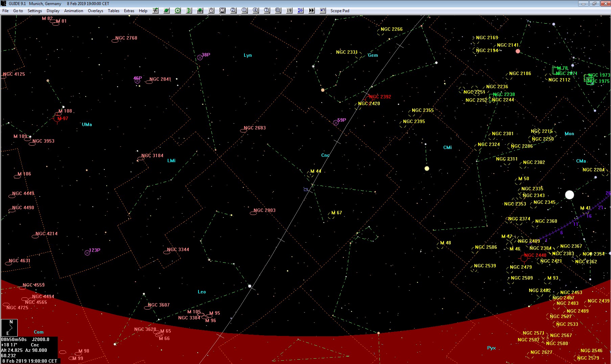Viewport: 611px width, 364px height.
Task: Open the Animation menu
Action: [74, 11]
